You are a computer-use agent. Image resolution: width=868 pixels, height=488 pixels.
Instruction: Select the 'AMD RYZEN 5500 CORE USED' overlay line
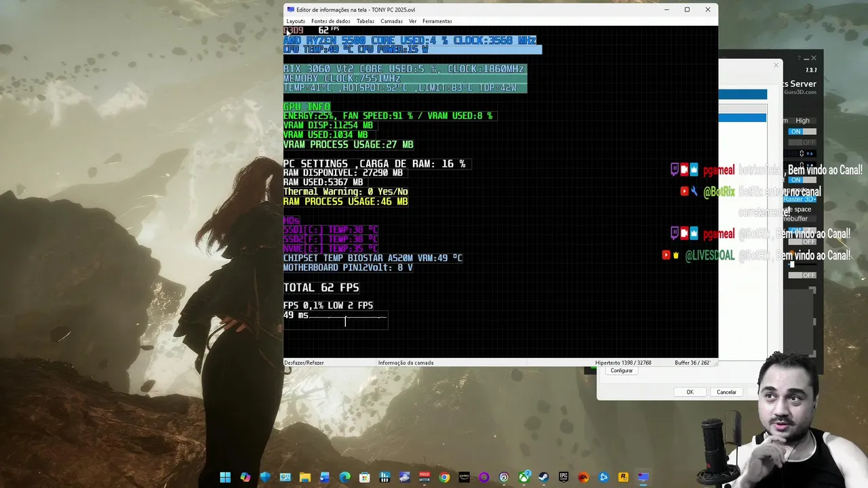410,41
